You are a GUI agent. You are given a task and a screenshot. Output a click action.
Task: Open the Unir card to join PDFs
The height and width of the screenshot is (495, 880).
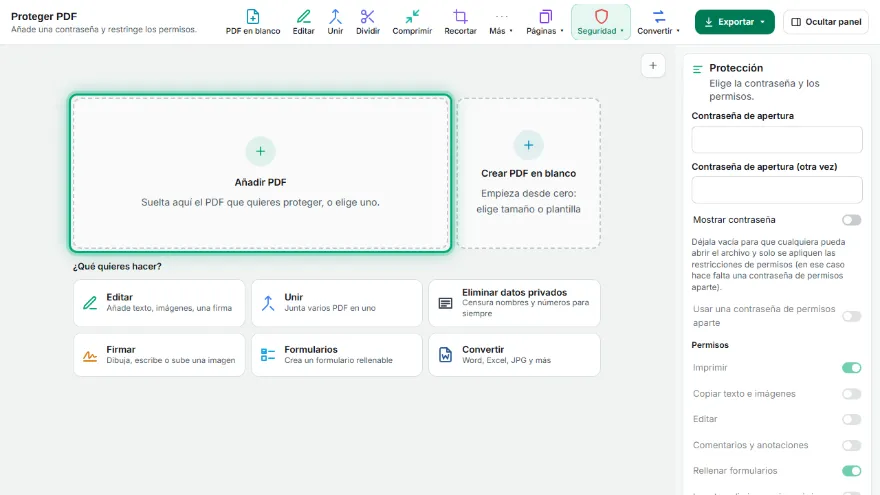(x=337, y=302)
